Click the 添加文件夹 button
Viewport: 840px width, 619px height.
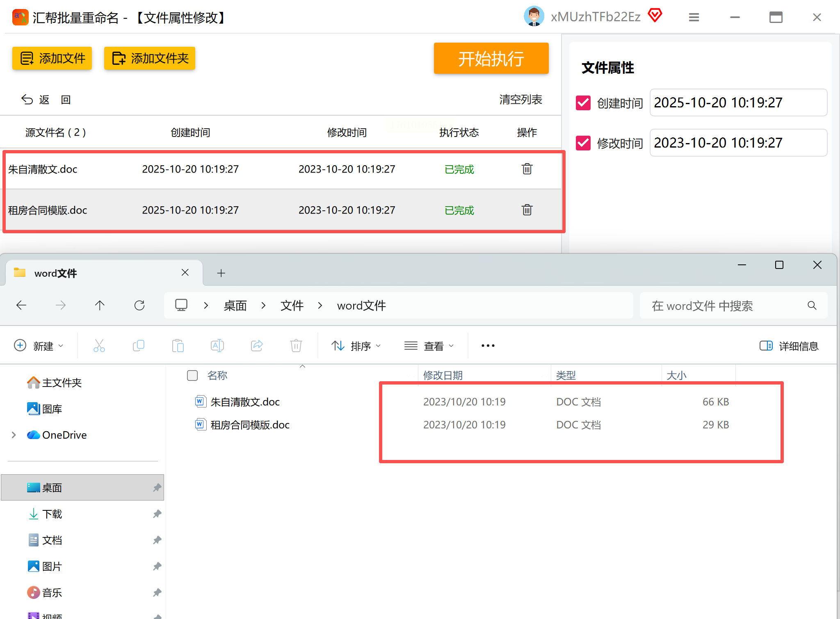coord(150,58)
